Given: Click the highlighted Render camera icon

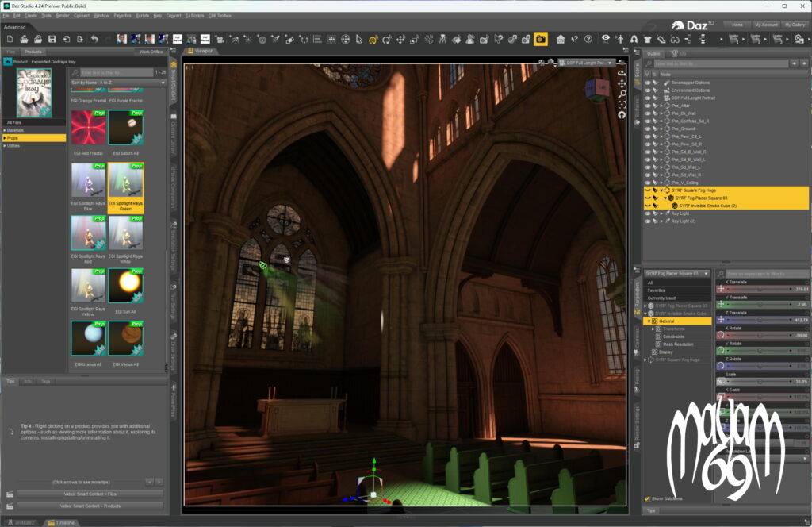Looking at the screenshot, I should 540,39.
